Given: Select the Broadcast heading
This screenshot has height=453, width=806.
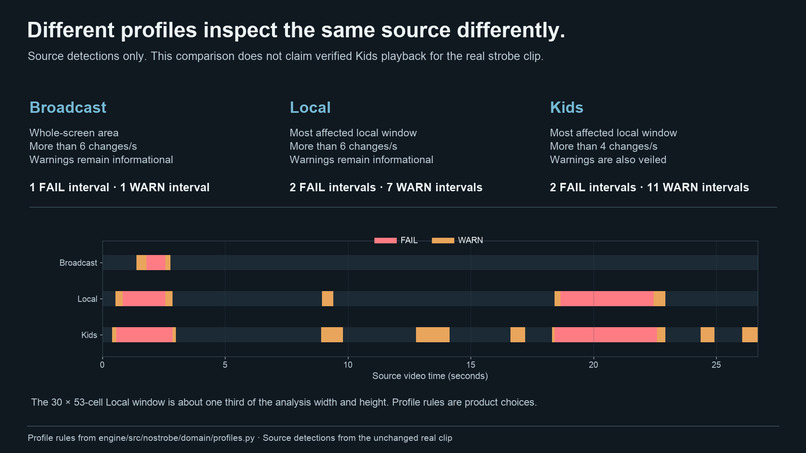Looking at the screenshot, I should point(68,107).
